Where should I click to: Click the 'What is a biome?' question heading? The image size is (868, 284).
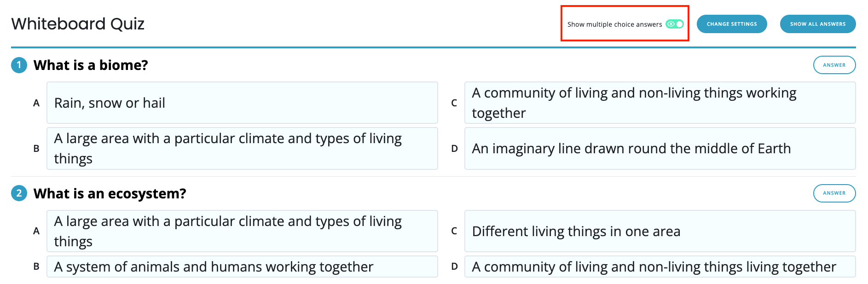click(91, 65)
